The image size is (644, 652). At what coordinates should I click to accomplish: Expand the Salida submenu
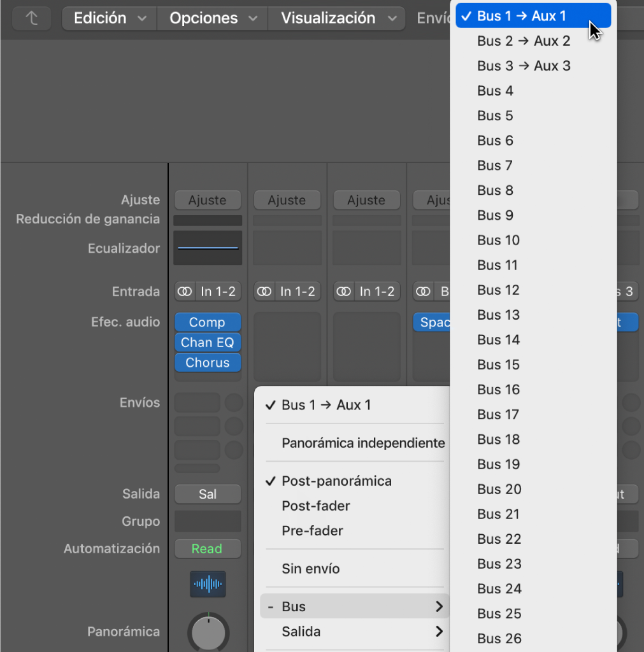(354, 632)
